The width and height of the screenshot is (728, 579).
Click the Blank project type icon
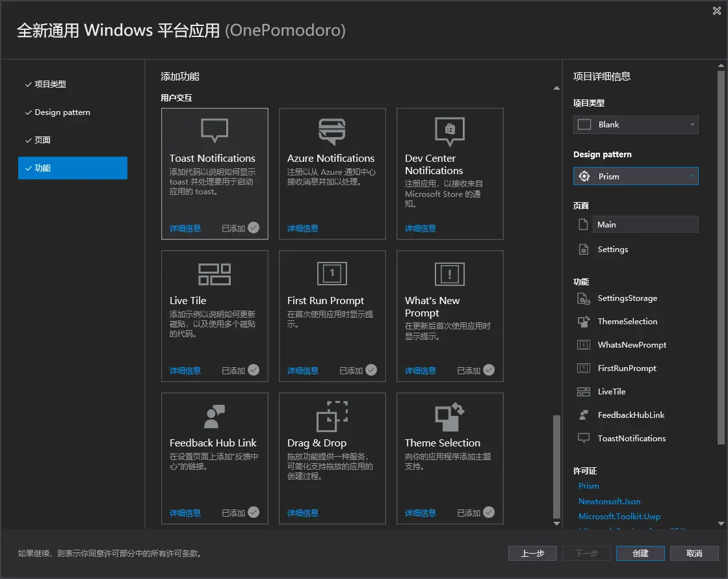[x=584, y=124]
